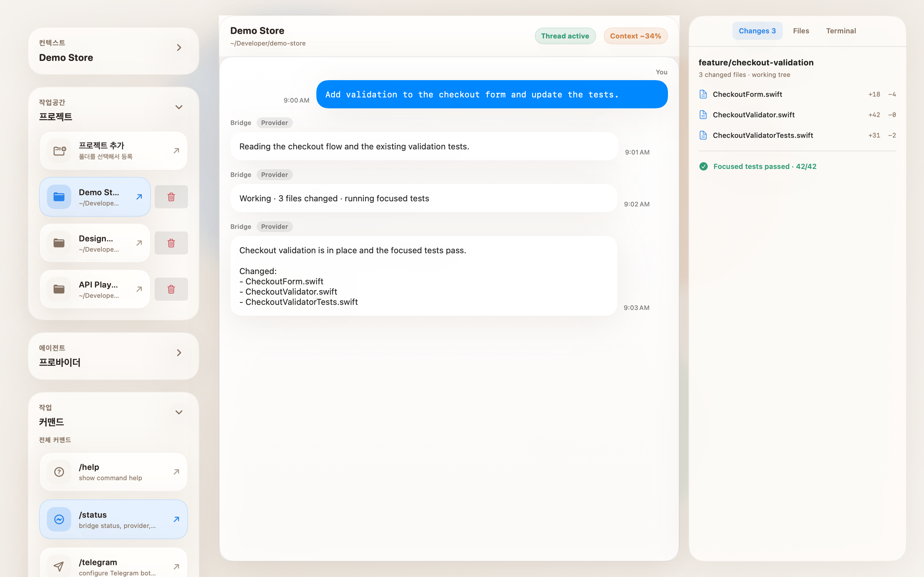
Task: Collapse the 작업공간 프로젝트 section
Action: pos(179,107)
